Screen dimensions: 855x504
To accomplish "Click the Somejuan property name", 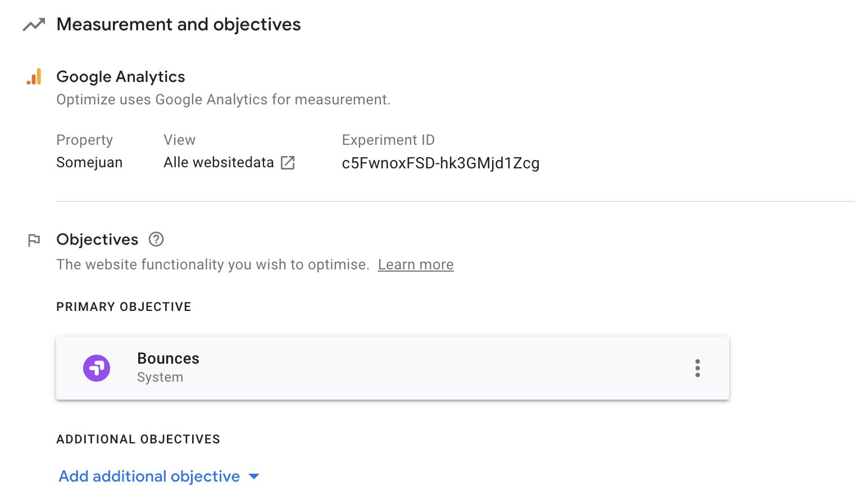I will tap(89, 163).
